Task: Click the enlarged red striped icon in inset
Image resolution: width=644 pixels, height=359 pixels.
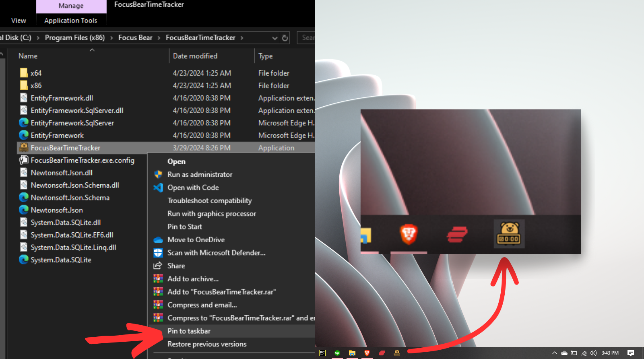Action: 458,234
